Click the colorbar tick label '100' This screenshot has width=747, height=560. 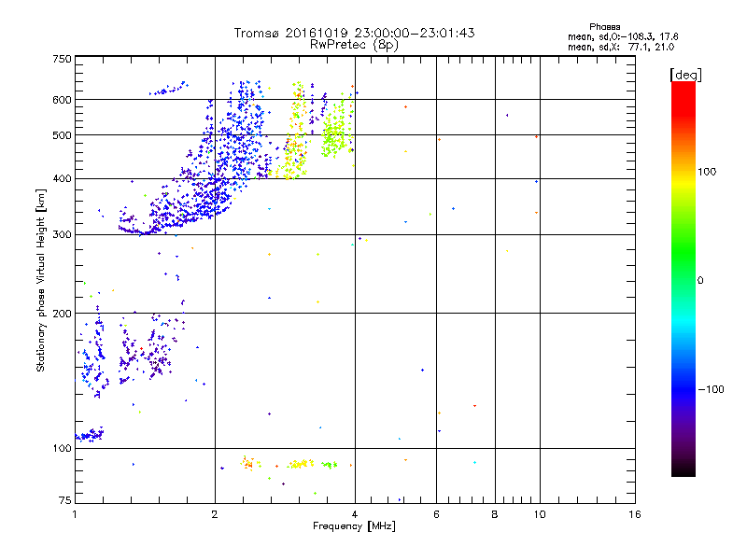(707, 172)
